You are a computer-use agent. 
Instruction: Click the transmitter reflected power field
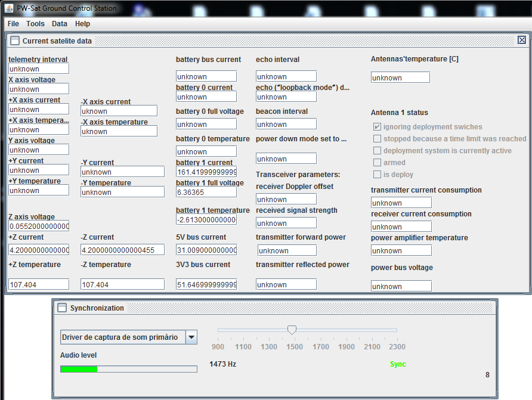pyautogui.click(x=286, y=284)
